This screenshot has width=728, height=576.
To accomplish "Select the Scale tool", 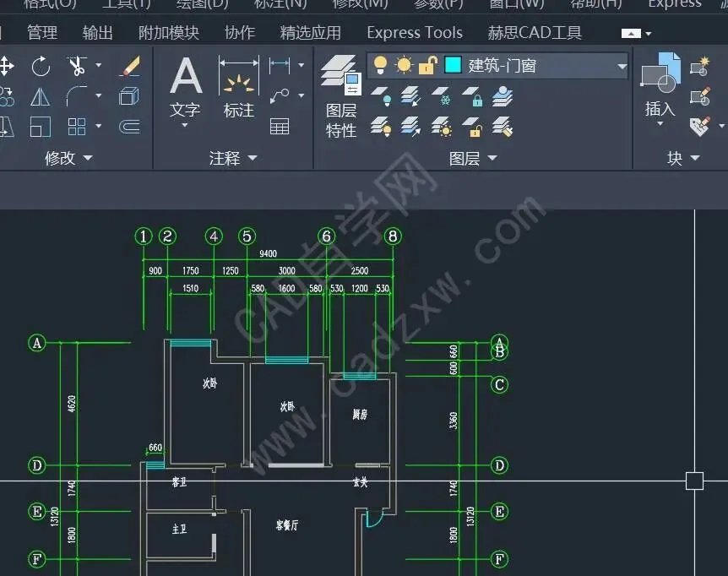I will (x=41, y=126).
